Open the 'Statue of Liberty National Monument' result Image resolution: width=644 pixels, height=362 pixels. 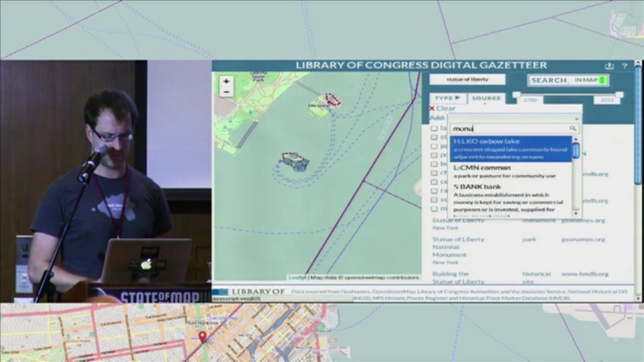coord(458,247)
